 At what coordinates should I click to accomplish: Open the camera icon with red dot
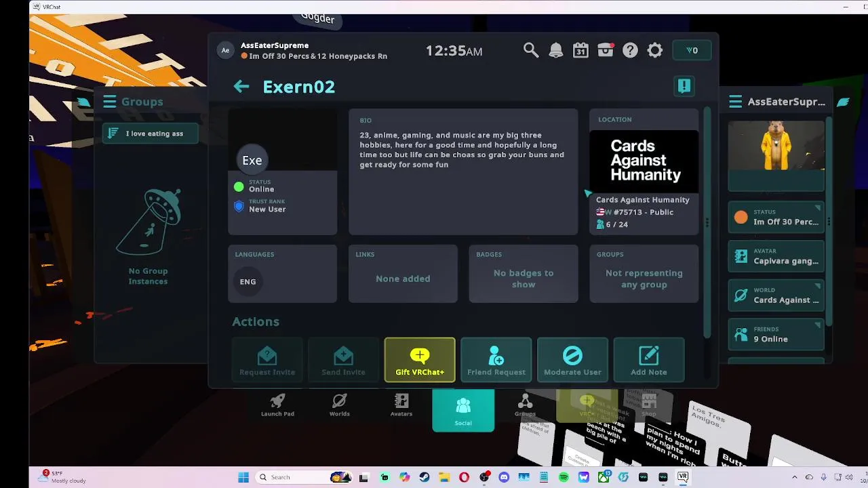[x=606, y=50]
